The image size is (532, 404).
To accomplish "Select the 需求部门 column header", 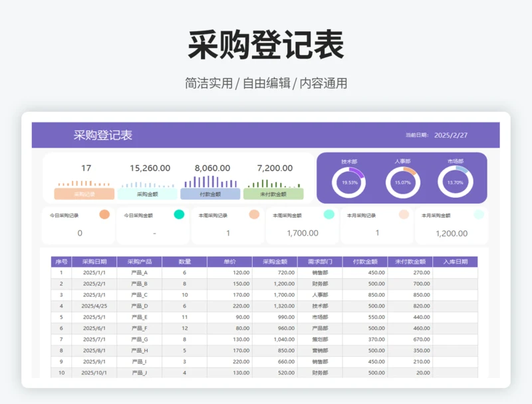I will (x=320, y=262).
